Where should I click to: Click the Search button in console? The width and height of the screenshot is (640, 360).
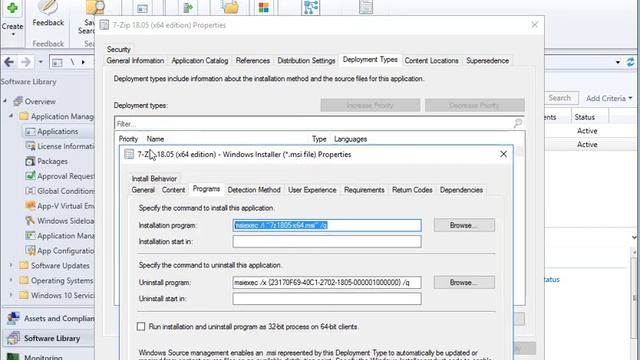click(560, 98)
